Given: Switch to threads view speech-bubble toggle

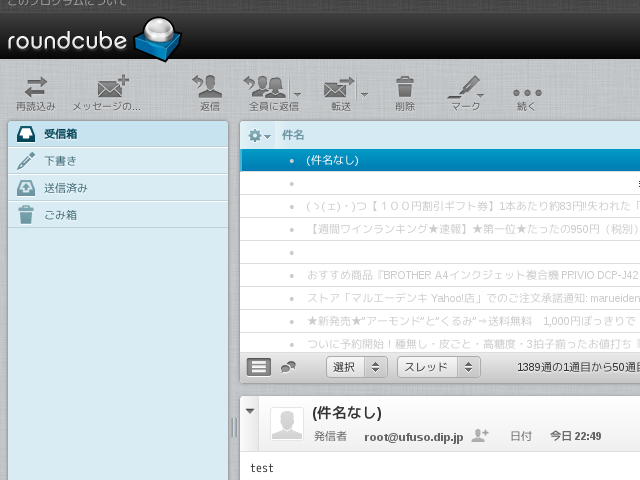Looking at the screenshot, I should (x=288, y=367).
